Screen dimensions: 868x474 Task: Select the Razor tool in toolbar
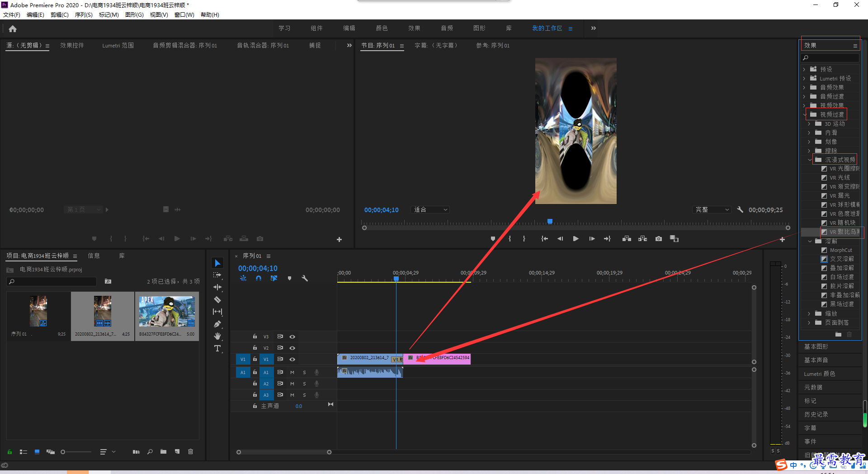pyautogui.click(x=217, y=299)
